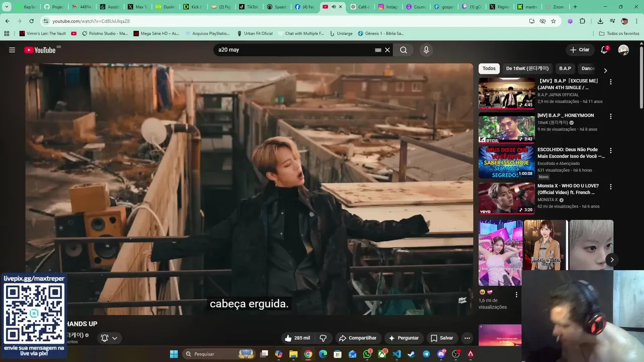Open the HONEYMOON video thumbnail
The height and width of the screenshot is (362, 644).
tap(507, 128)
